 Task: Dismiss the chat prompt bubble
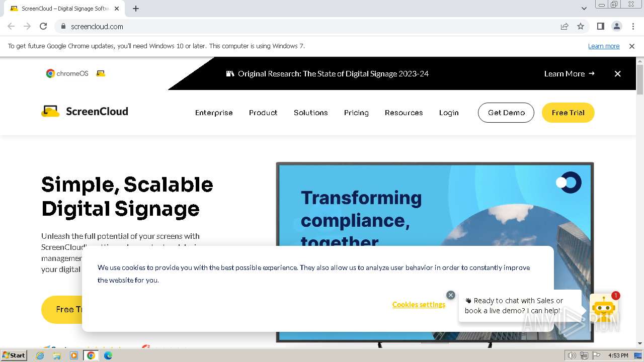coord(451,295)
